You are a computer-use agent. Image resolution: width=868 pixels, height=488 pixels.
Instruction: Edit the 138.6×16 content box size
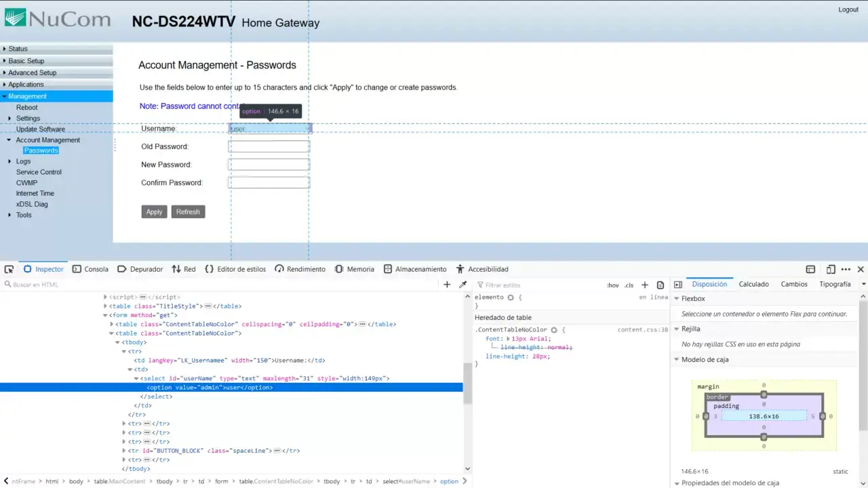pos(764,416)
